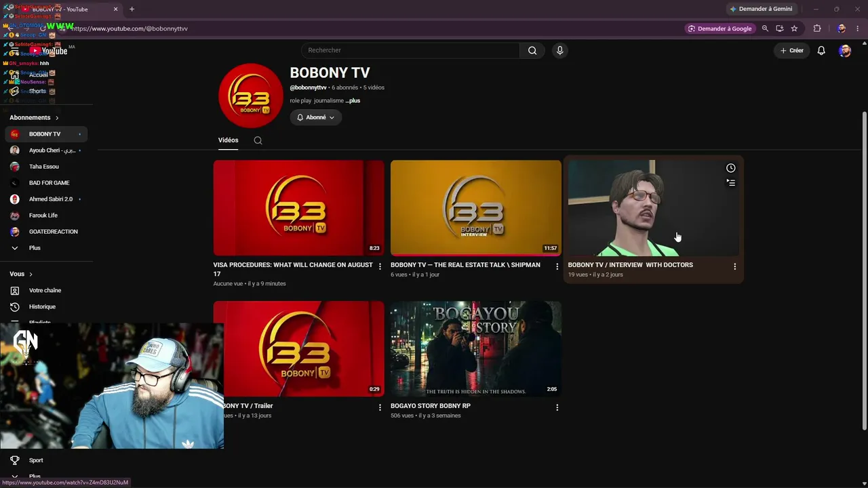Open options menu for the Trailer video
This screenshot has height=488, width=868.
pyautogui.click(x=380, y=407)
